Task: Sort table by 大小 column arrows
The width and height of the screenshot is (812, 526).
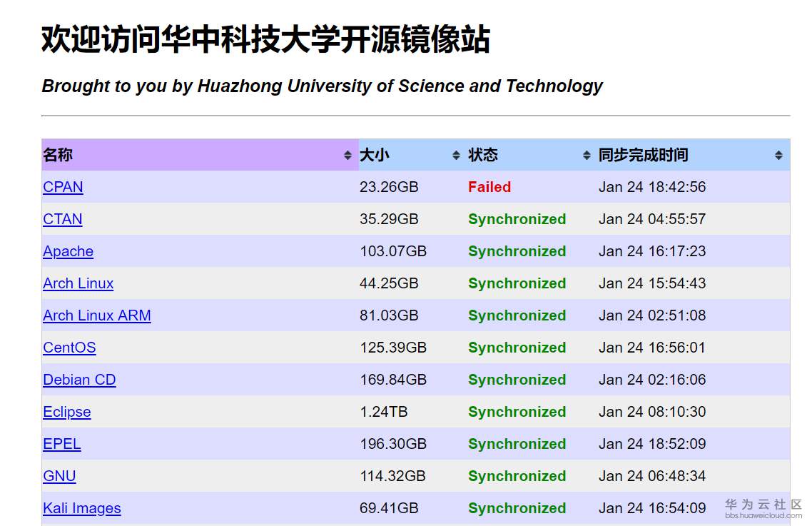Action: pyautogui.click(x=456, y=155)
